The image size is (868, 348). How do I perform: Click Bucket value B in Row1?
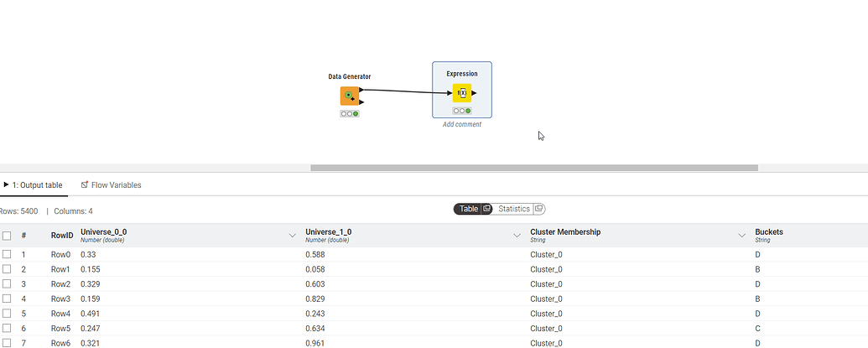tap(757, 269)
